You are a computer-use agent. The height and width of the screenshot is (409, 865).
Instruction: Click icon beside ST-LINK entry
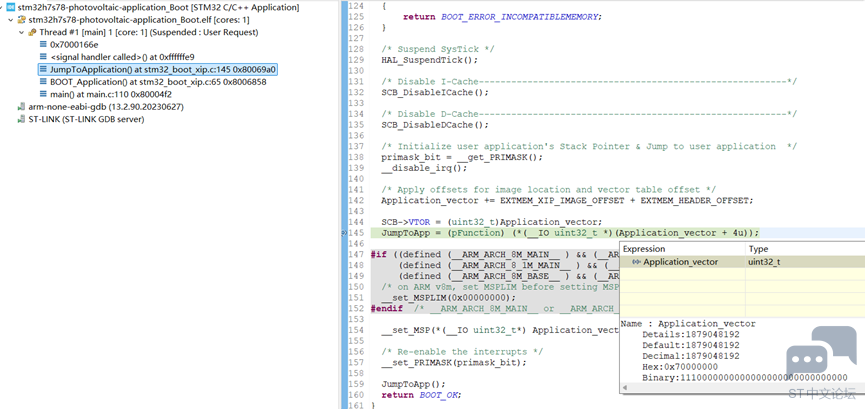pos(21,119)
